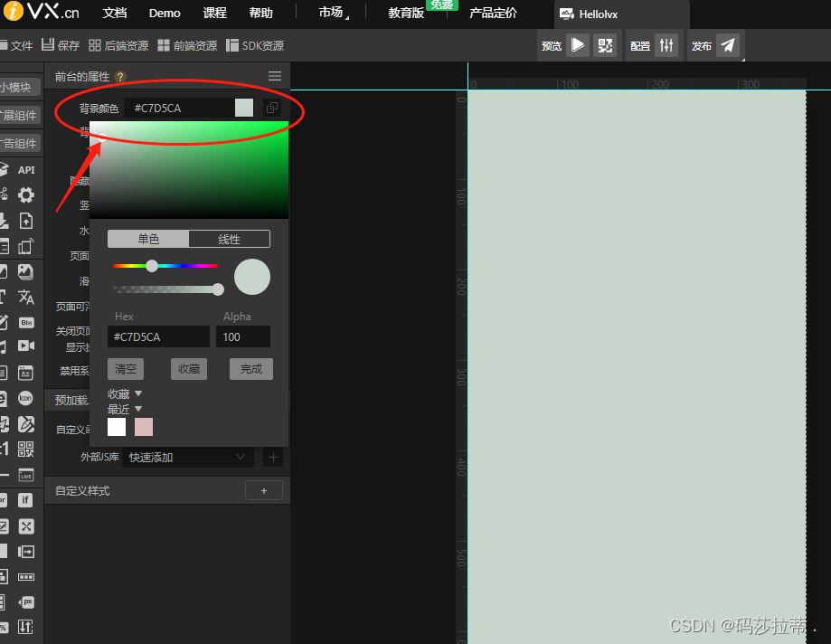831x644 pixels.
Task: Click the publish paper plane icon
Action: click(x=728, y=45)
